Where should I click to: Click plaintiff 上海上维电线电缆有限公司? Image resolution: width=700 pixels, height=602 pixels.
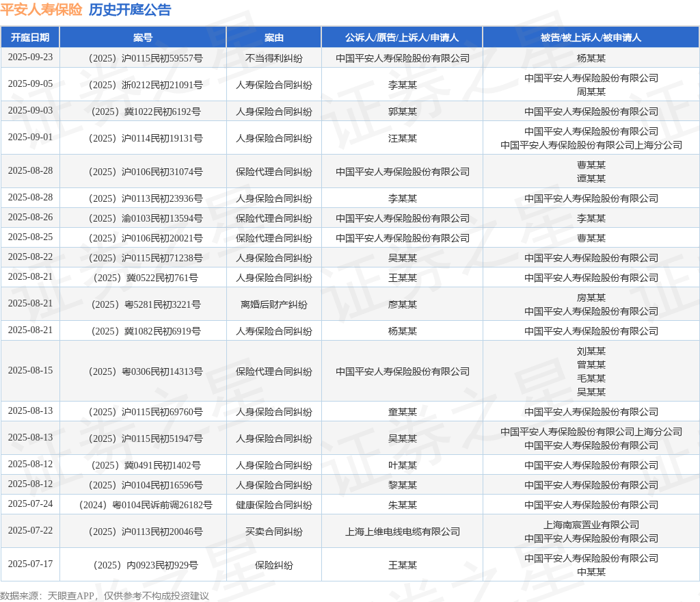coord(402,532)
